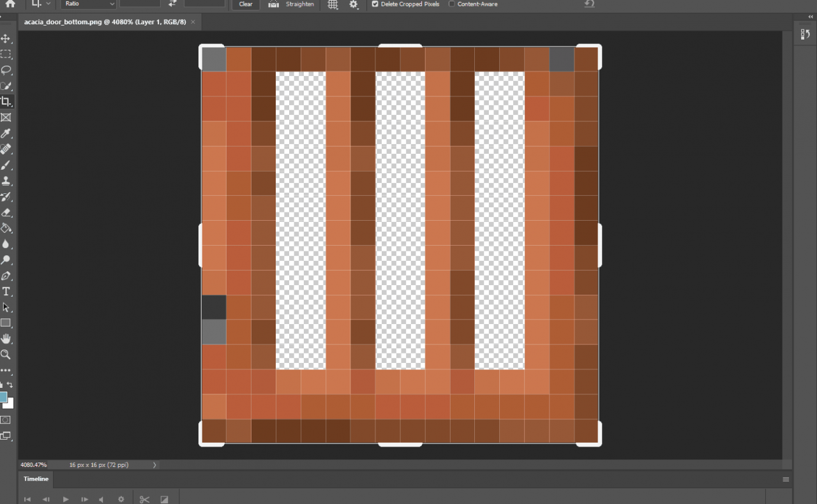This screenshot has height=504, width=817.
Task: Go to the first frame in Timeline
Action: (x=27, y=500)
